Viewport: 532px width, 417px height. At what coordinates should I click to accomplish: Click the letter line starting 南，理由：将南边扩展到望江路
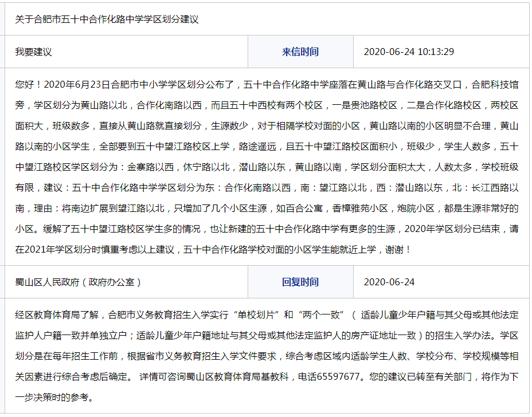267,208
